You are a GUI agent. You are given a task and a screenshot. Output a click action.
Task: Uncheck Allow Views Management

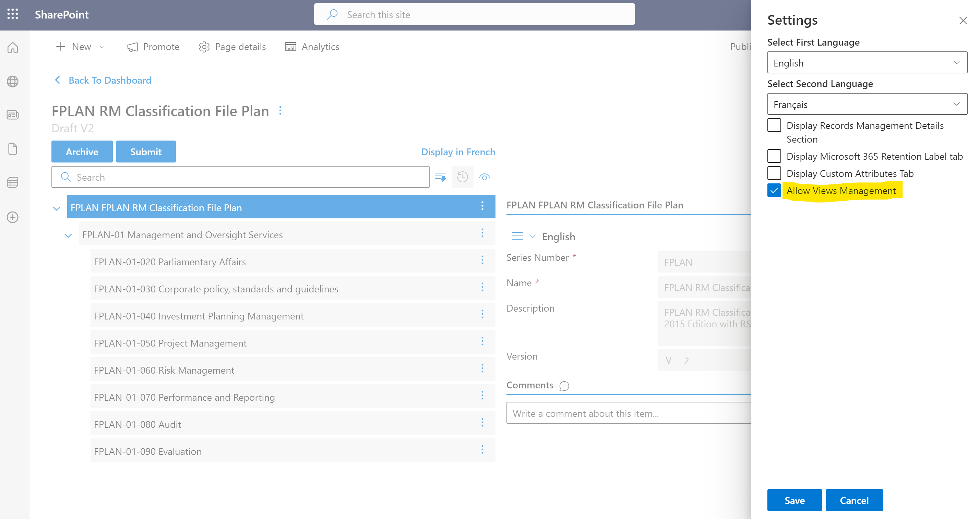pyautogui.click(x=774, y=191)
